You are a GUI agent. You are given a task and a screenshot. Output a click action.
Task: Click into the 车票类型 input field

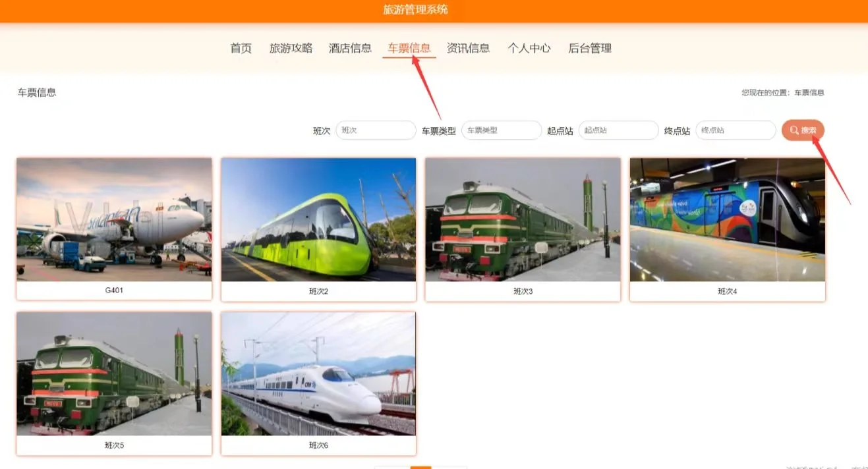501,130
